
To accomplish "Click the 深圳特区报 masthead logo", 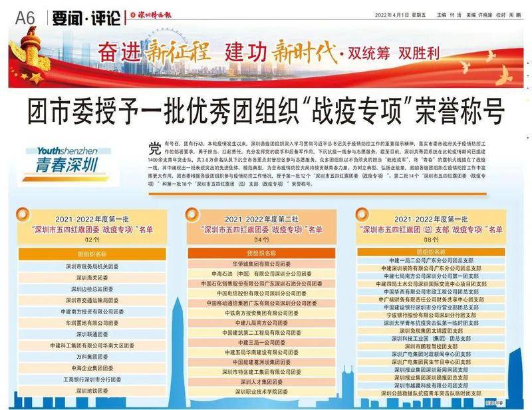I will [x=152, y=15].
